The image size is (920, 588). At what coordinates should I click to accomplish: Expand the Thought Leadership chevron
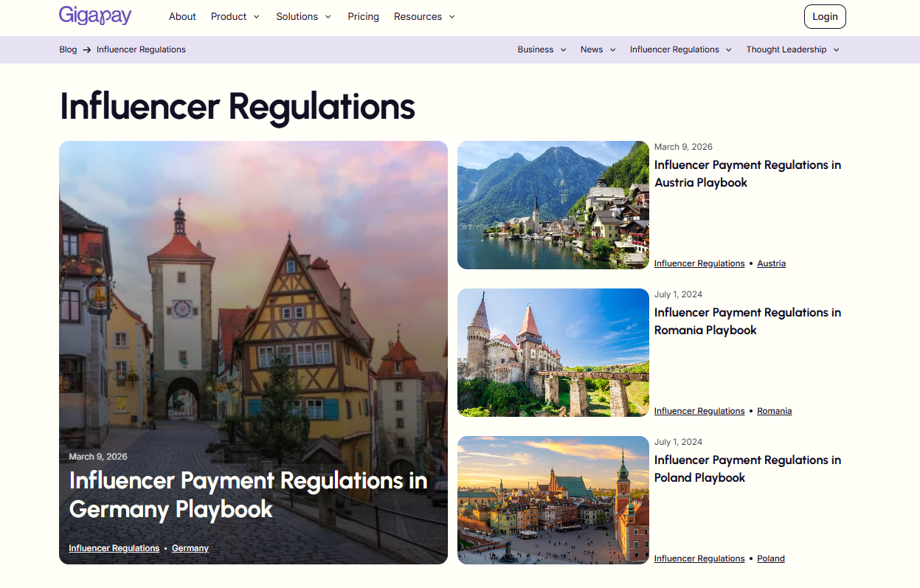pyautogui.click(x=837, y=50)
